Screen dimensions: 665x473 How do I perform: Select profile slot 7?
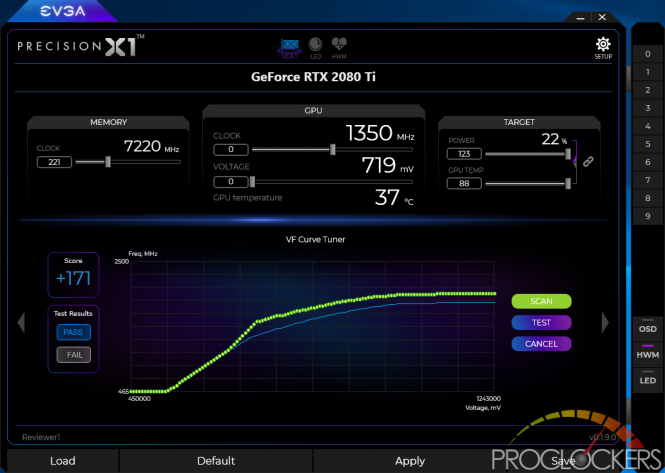[648, 180]
